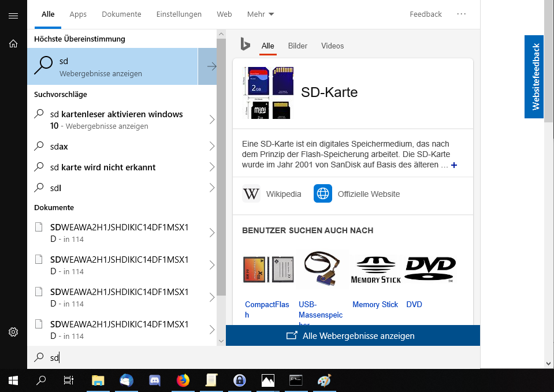
Task: Click the USB-Massenspeicher text link
Action: (x=321, y=312)
